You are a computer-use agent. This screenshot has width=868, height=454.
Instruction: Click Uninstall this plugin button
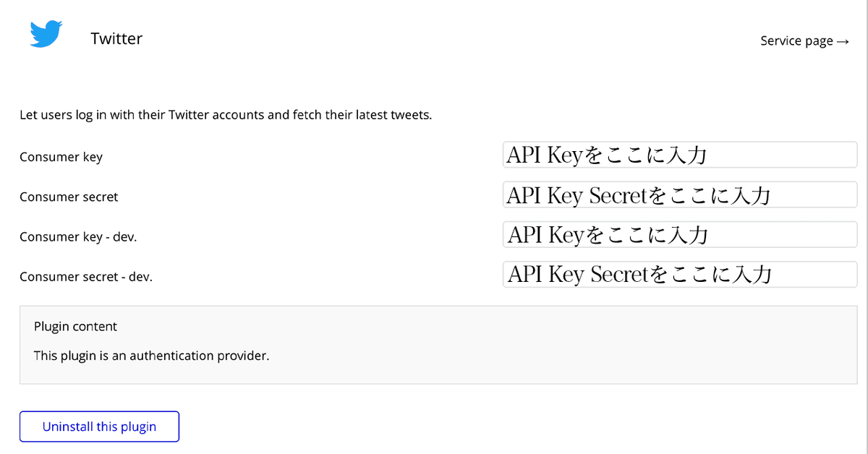click(x=99, y=427)
